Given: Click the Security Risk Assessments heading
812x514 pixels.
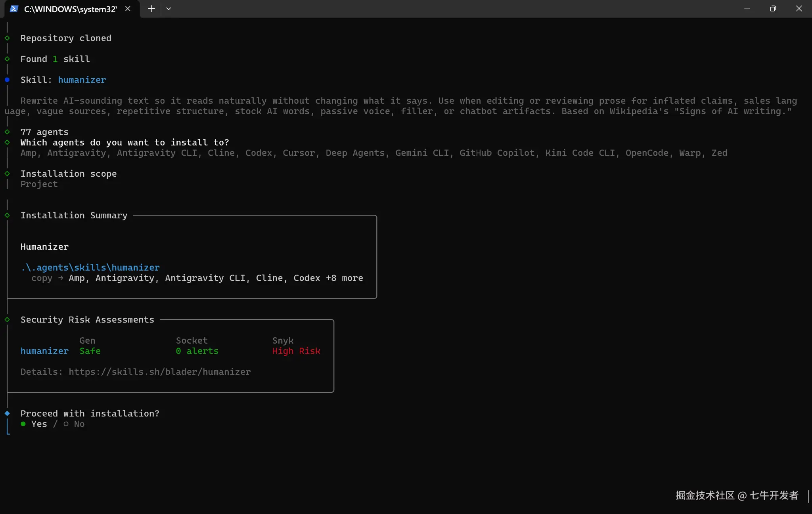Looking at the screenshot, I should click(x=87, y=319).
